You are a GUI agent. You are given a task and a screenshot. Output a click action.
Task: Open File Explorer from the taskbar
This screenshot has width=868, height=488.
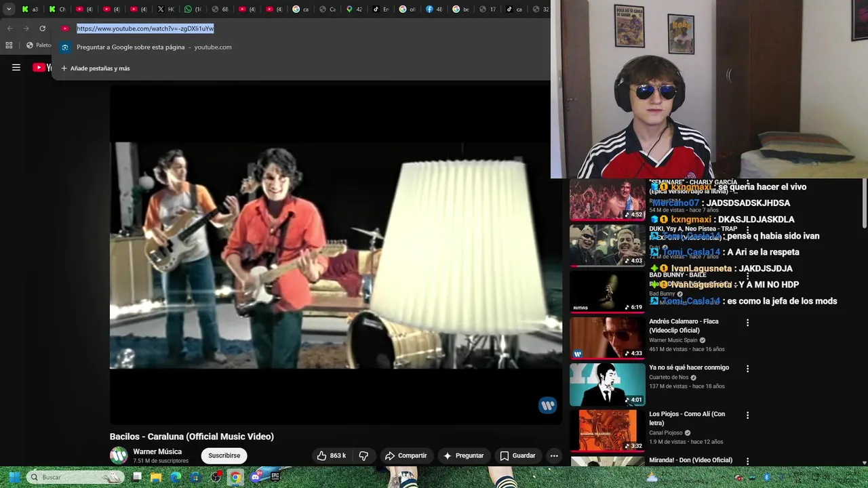pos(156,477)
